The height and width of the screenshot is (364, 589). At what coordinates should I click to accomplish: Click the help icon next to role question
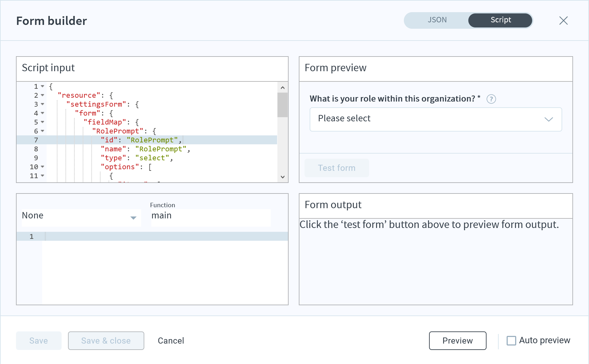(491, 99)
